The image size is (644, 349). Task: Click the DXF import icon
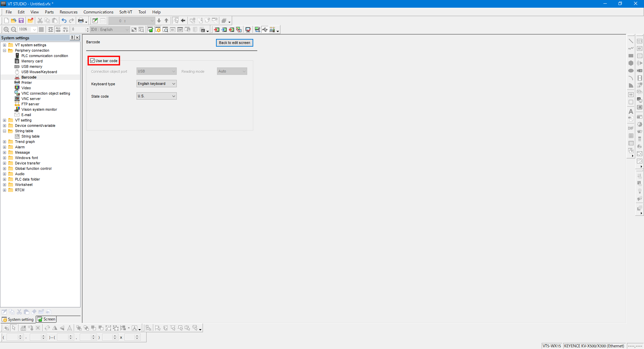click(x=631, y=128)
